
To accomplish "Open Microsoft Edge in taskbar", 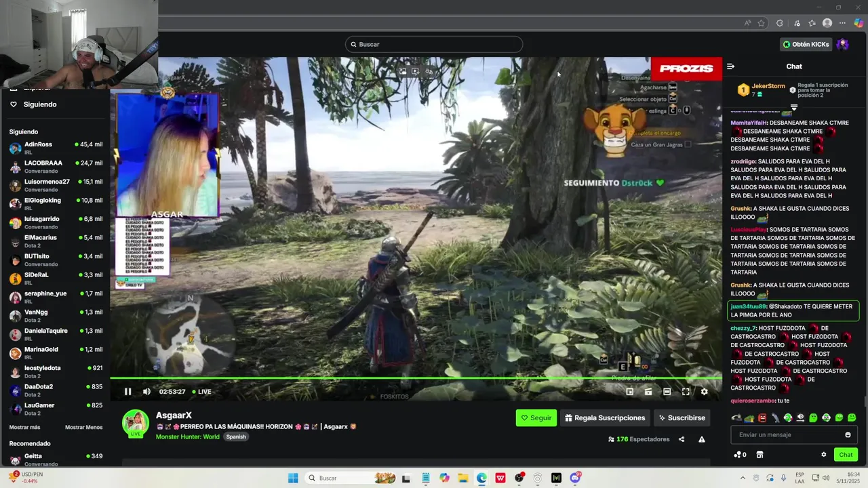I will [x=481, y=478].
